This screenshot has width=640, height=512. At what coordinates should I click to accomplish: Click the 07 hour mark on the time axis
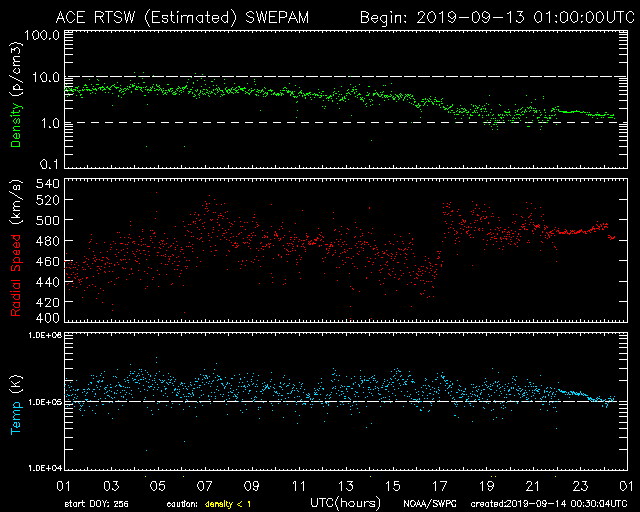pos(204,484)
